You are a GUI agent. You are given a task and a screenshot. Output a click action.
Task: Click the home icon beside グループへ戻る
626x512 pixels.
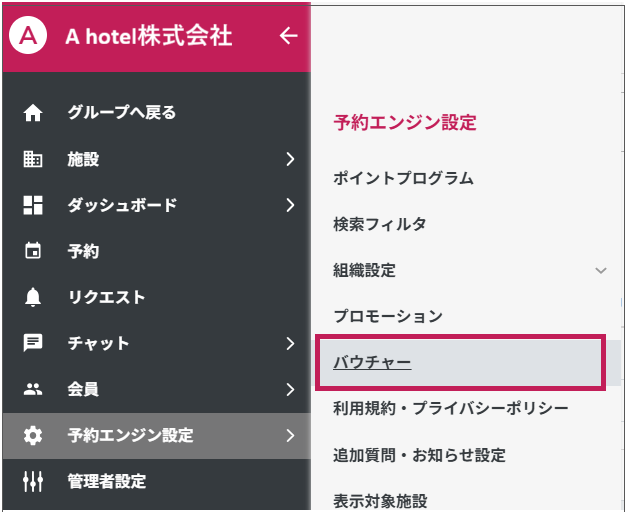pos(33,113)
